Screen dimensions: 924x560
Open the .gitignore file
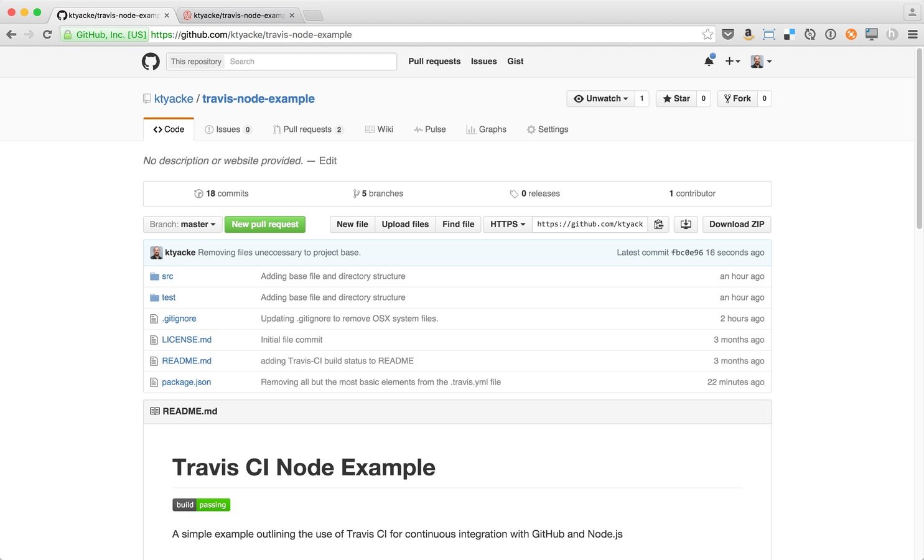179,319
